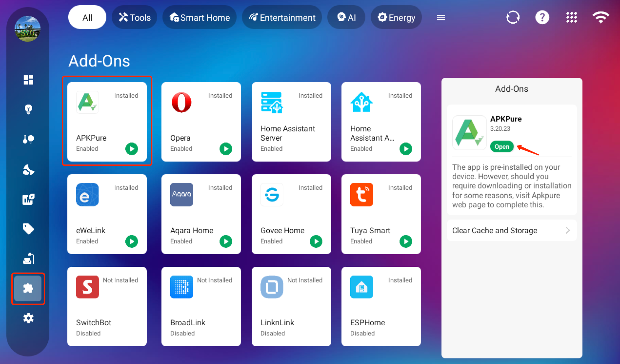Launch Opera with its play button

(226, 149)
